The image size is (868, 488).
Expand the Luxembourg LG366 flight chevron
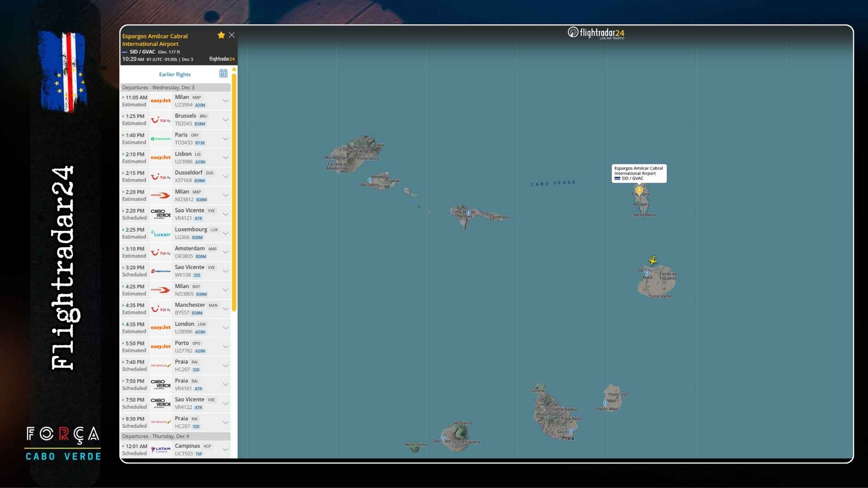point(225,233)
